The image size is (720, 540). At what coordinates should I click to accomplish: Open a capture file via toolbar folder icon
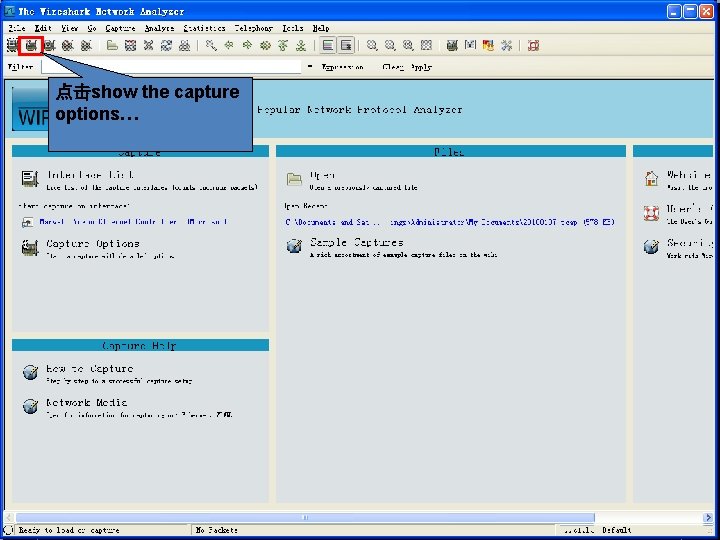pos(112,45)
